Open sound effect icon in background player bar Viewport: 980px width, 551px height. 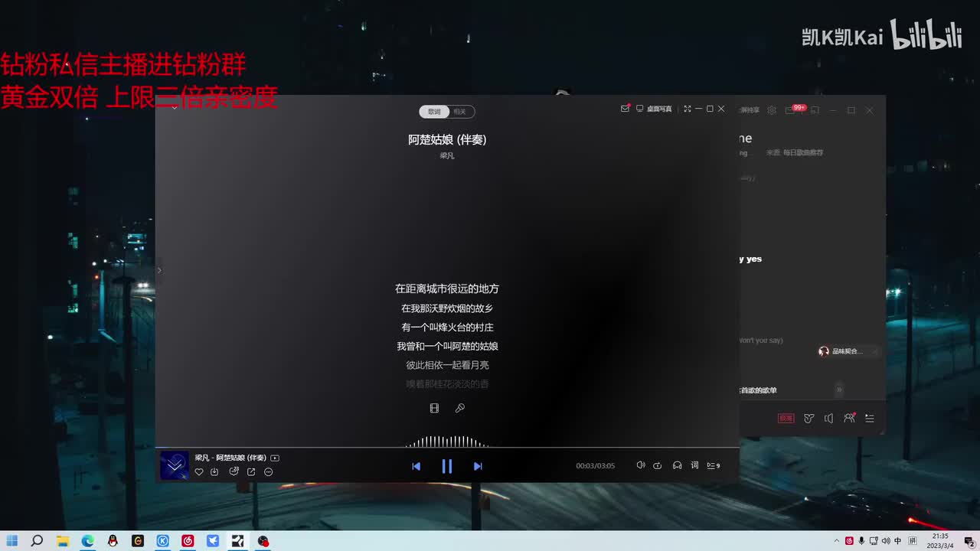[x=808, y=419]
